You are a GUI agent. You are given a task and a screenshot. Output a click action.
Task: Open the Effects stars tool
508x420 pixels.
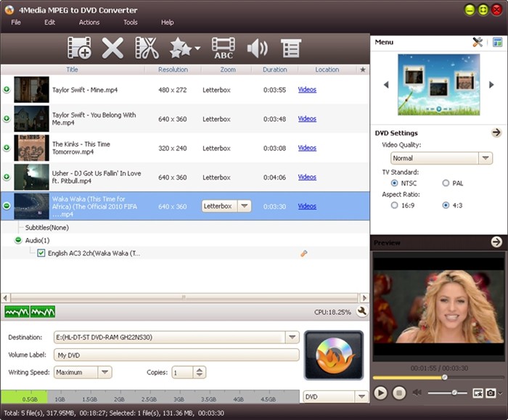(x=181, y=48)
